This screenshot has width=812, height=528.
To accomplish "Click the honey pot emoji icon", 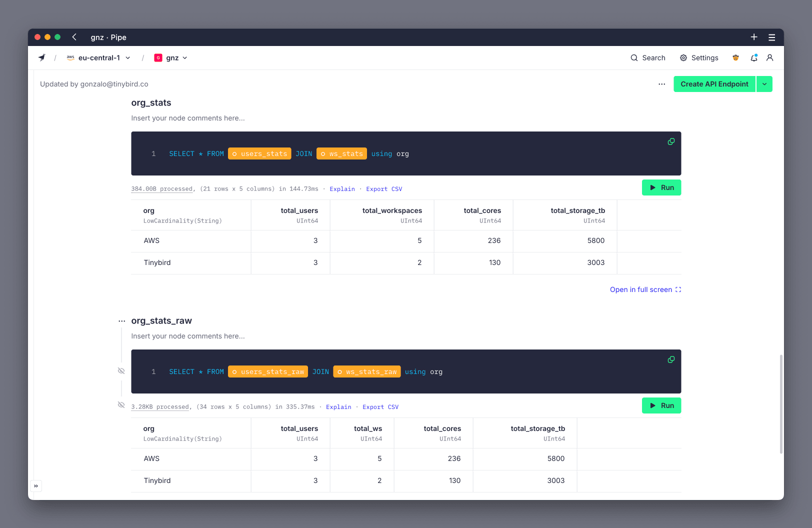I will [x=735, y=57].
